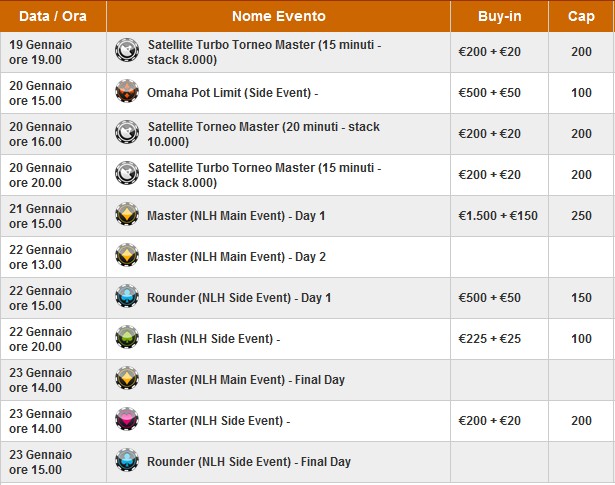This screenshot has width=615, height=485.
Task: Click the 250 cap value cell
Action: [580, 215]
